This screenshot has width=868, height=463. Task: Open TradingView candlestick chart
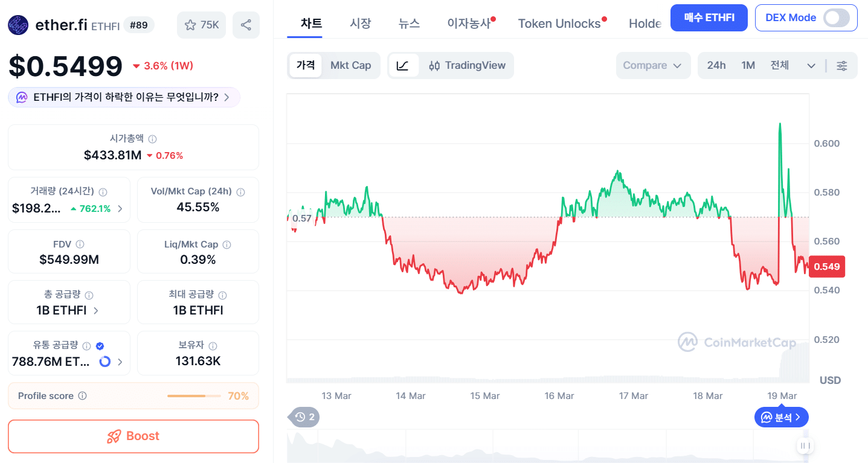point(467,65)
